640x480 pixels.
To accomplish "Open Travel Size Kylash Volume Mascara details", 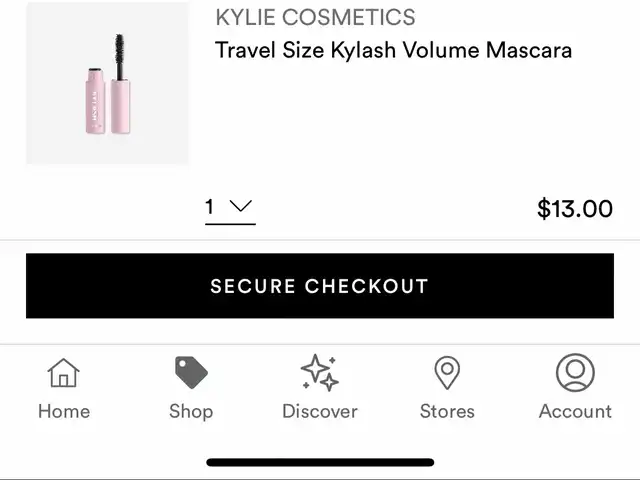I will [393, 51].
